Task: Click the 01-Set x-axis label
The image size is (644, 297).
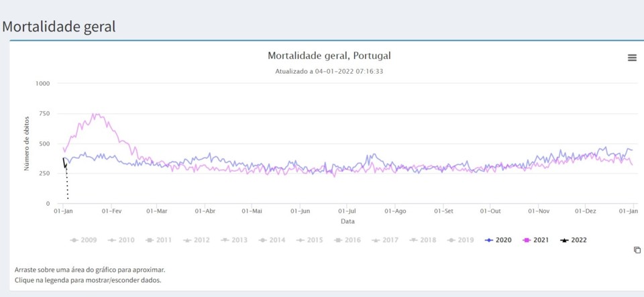Action: point(443,211)
